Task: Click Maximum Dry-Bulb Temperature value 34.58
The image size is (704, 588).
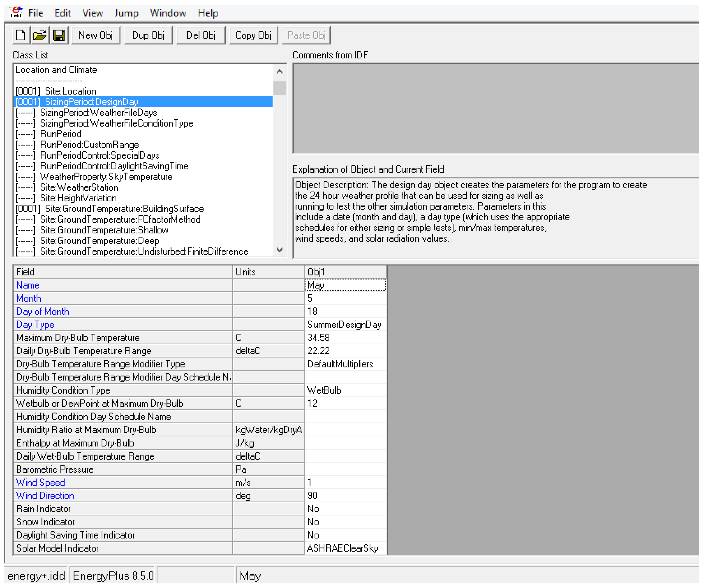Action: [345, 338]
